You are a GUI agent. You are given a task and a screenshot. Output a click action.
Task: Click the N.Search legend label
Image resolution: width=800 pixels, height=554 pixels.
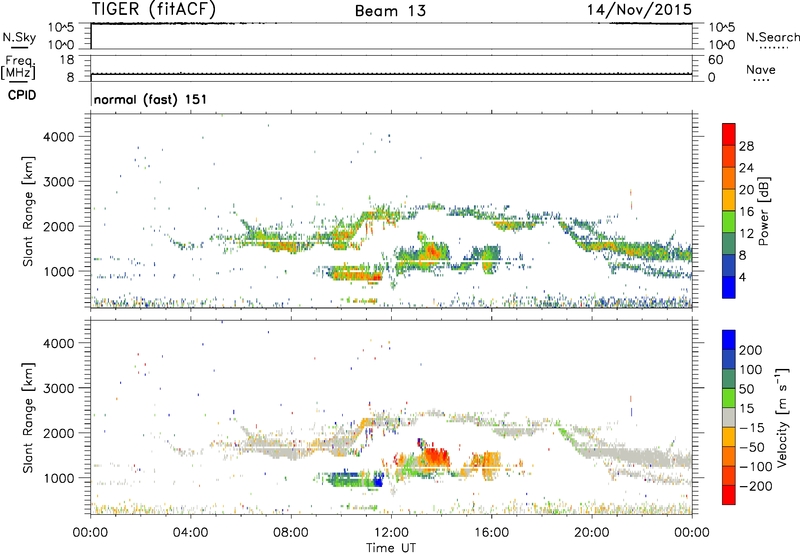point(772,37)
